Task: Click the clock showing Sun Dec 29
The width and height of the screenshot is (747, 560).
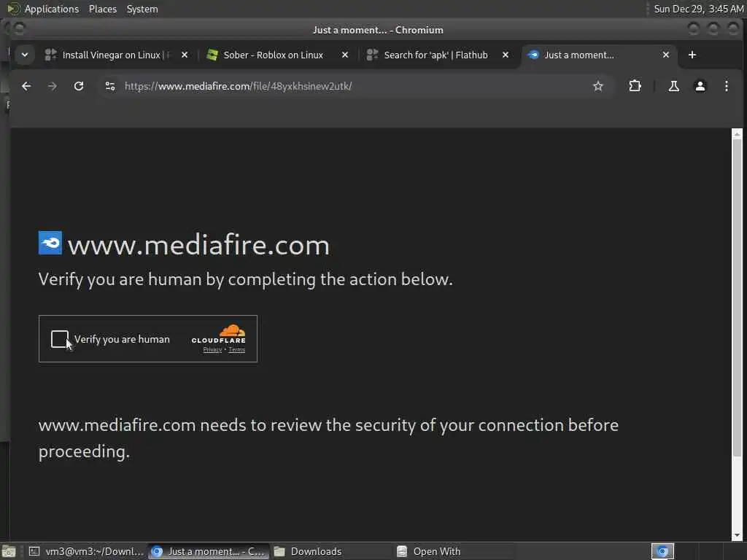Action: click(698, 9)
